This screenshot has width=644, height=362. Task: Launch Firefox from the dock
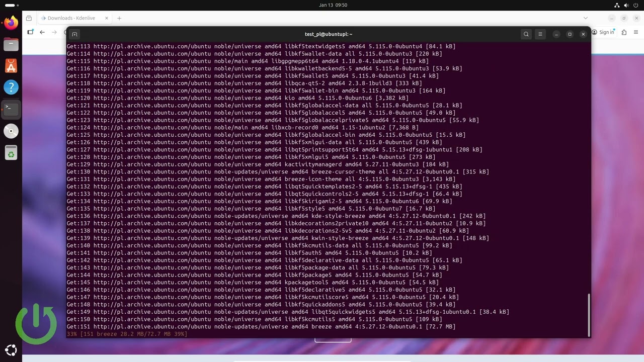coord(11,23)
